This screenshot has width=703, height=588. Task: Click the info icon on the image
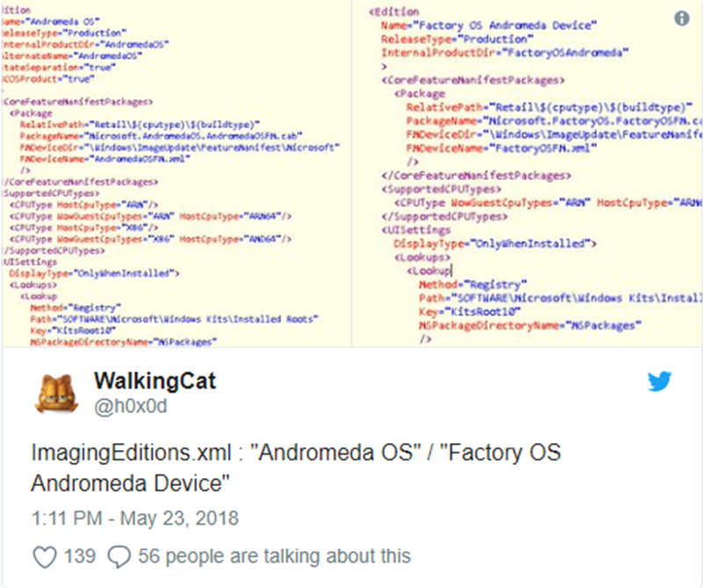pos(682,18)
